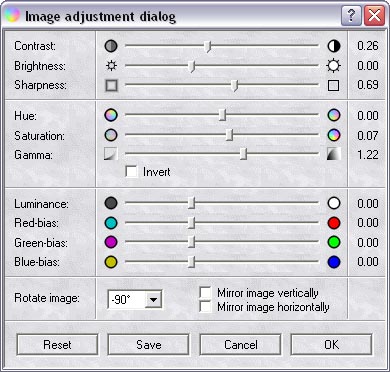Screen dimensions: 390x372
Task: Click the vivid Saturation wheel icon
Action: tap(334, 135)
